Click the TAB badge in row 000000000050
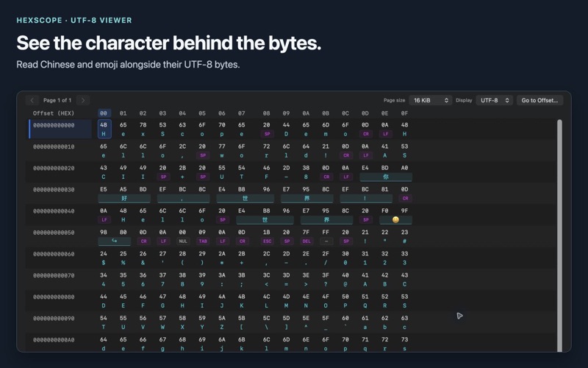This screenshot has height=368, width=588. click(203, 241)
